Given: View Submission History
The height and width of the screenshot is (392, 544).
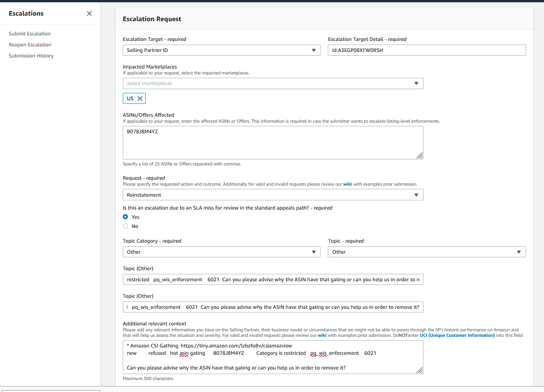Looking at the screenshot, I should click(31, 56).
